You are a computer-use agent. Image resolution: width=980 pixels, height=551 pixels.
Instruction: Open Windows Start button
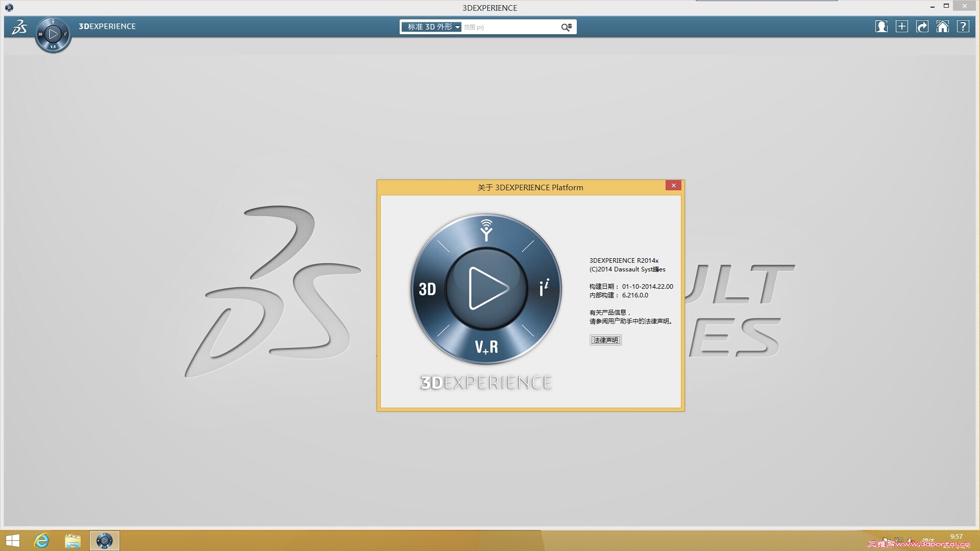click(13, 541)
